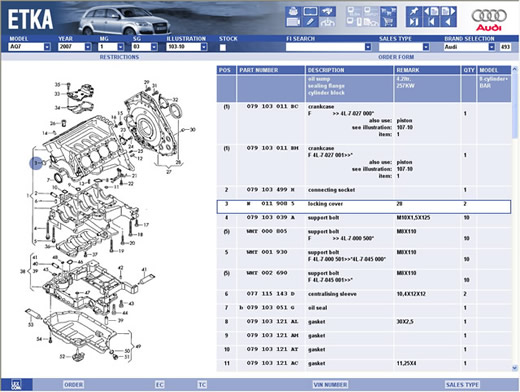Open the MODEL dropdown
This screenshot has width=520, height=392.
pos(28,47)
